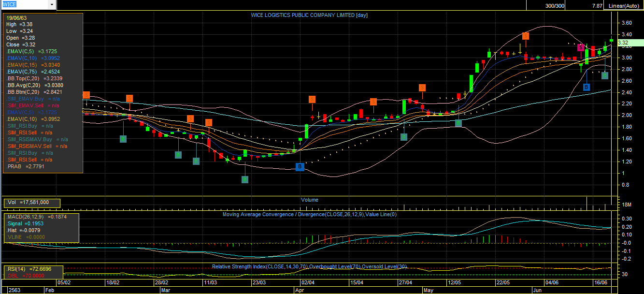Click the High =3.38 legend row
Screen dimensions: 644x294
coord(19,24)
